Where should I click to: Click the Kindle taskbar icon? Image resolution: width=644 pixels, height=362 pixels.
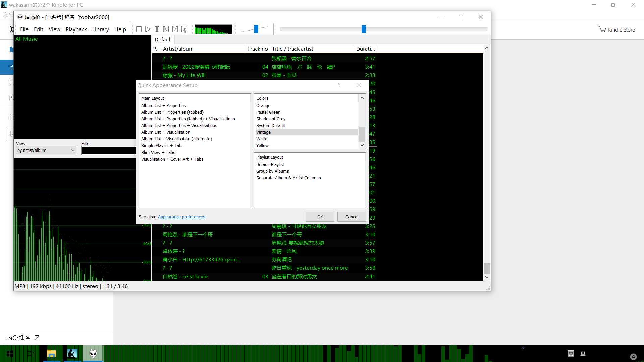[x=72, y=354]
